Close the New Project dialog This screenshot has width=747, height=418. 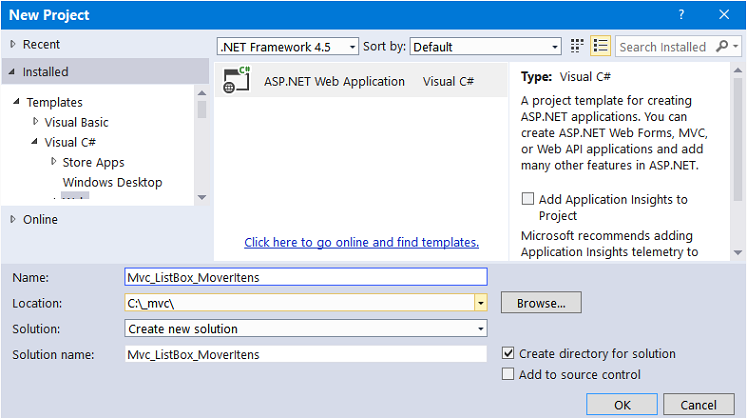(724, 15)
